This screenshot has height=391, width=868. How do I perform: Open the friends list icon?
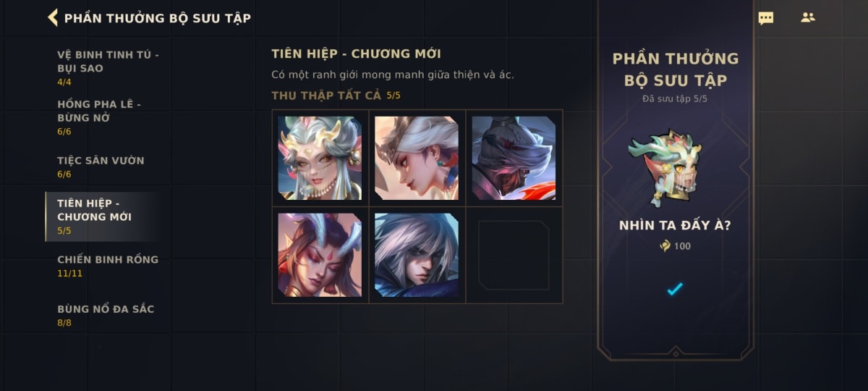coord(808,17)
